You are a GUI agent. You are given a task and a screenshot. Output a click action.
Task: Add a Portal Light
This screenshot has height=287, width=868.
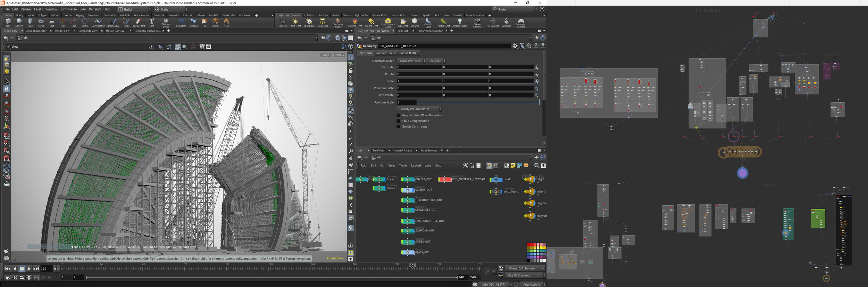(x=443, y=23)
